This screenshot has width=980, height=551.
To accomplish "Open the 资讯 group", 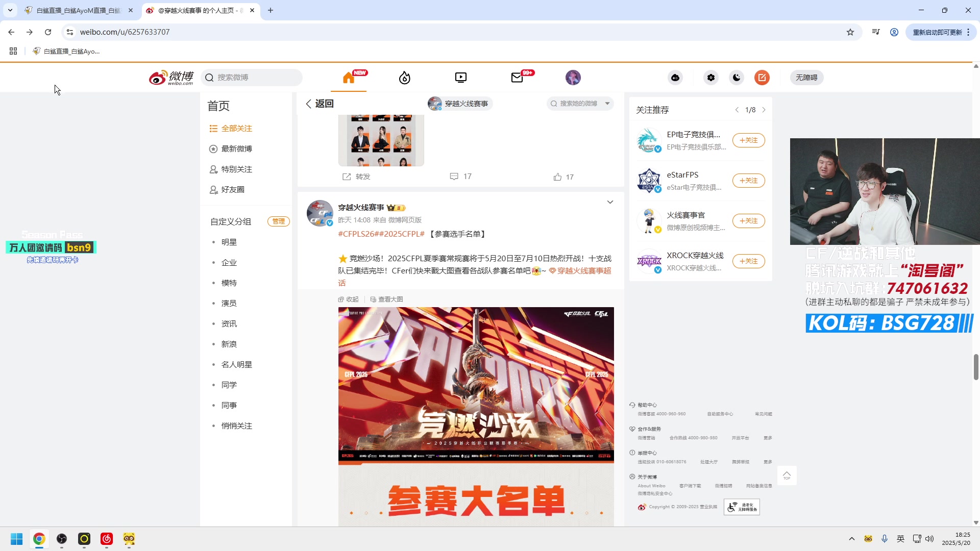I will 229,324.
